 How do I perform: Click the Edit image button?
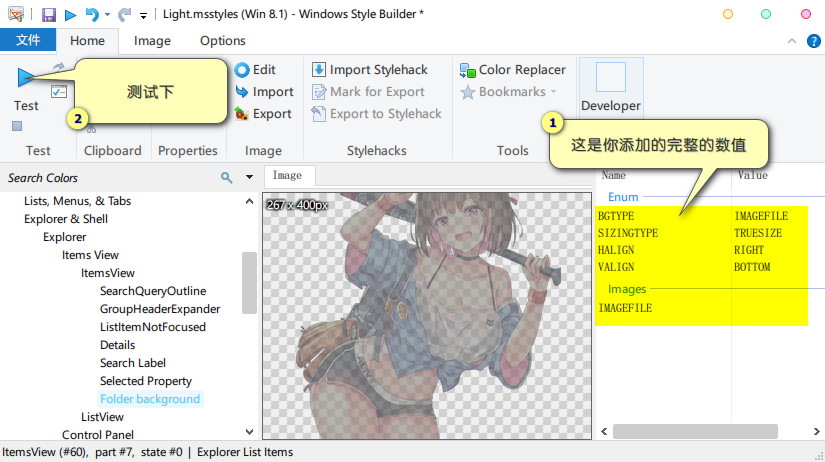click(x=255, y=69)
